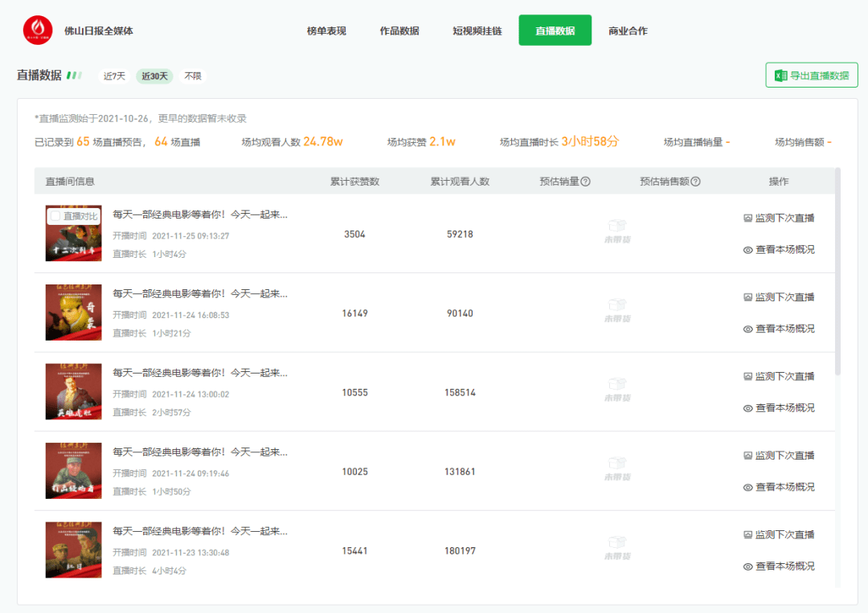The height and width of the screenshot is (613, 868).
Task: Click the live list vertical scrollbar
Action: pos(837,272)
